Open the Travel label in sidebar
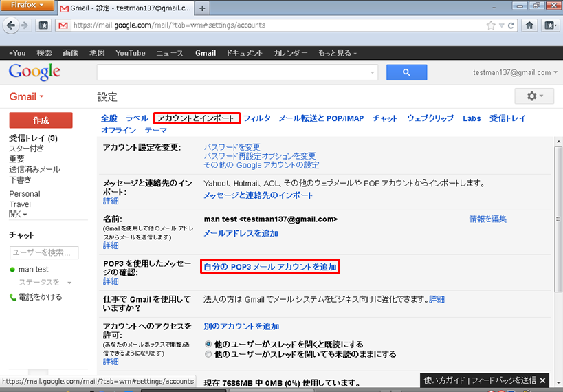Image resolution: width=563 pixels, height=392 pixels. pyautogui.click(x=20, y=204)
